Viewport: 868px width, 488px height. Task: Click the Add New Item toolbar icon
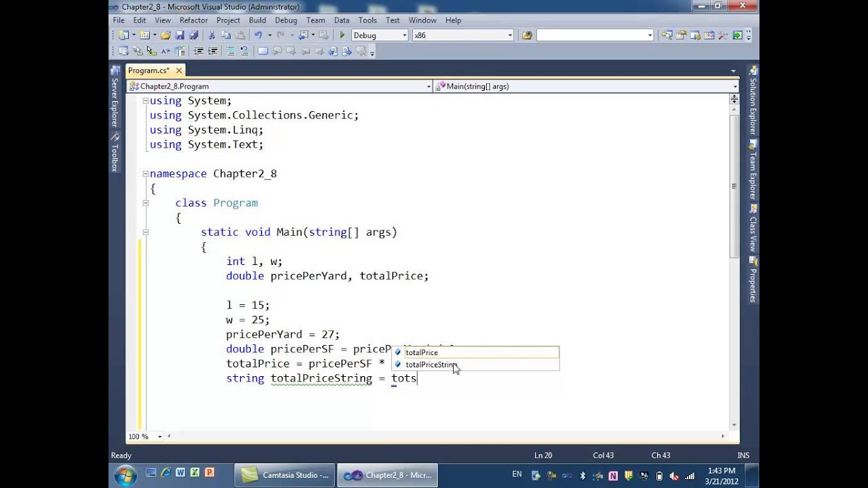click(144, 35)
